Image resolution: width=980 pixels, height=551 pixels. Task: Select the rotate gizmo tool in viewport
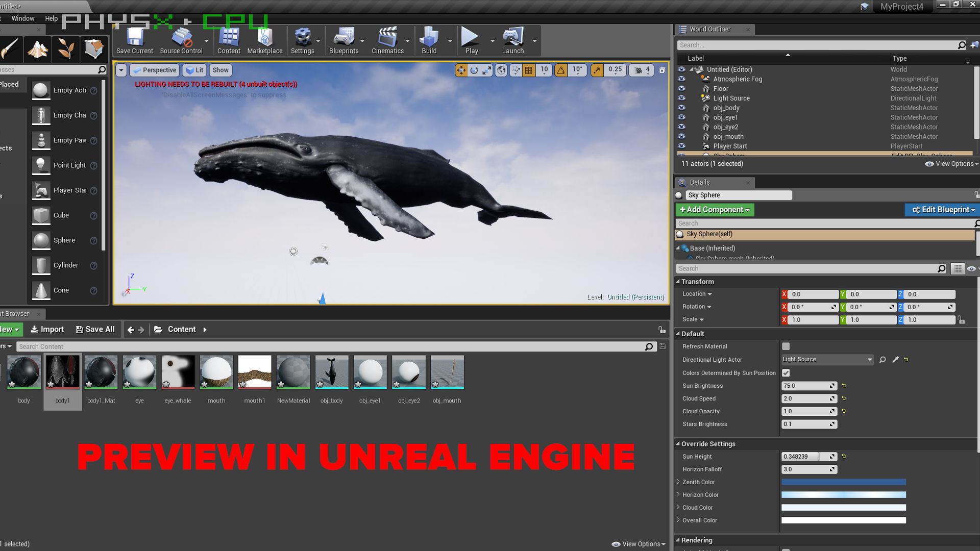point(474,70)
